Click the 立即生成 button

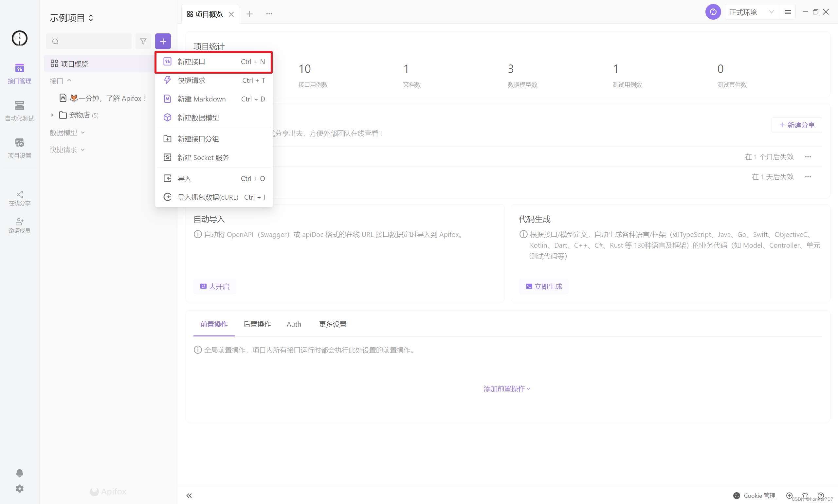tap(543, 286)
